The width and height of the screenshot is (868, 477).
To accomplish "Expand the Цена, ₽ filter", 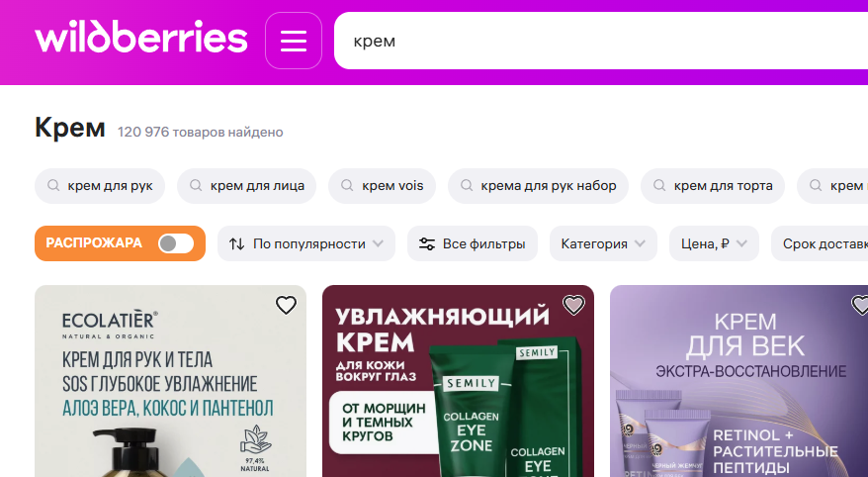I will tap(714, 243).
